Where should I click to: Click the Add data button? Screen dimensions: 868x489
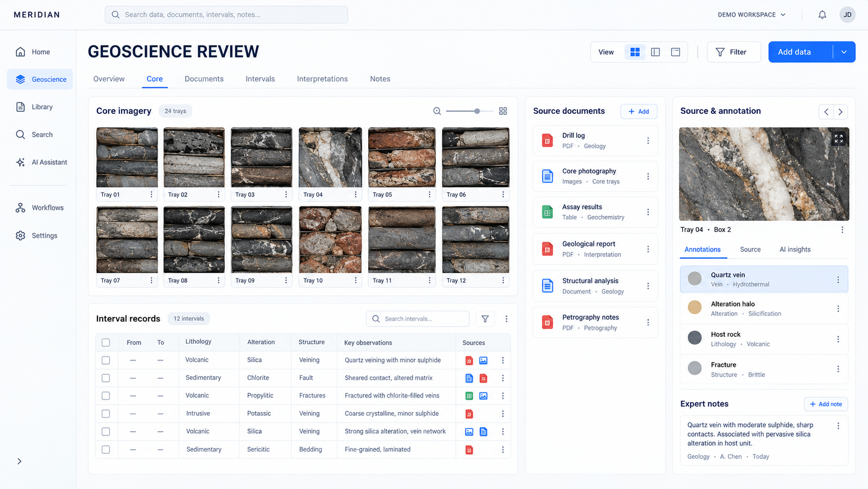[801, 52]
